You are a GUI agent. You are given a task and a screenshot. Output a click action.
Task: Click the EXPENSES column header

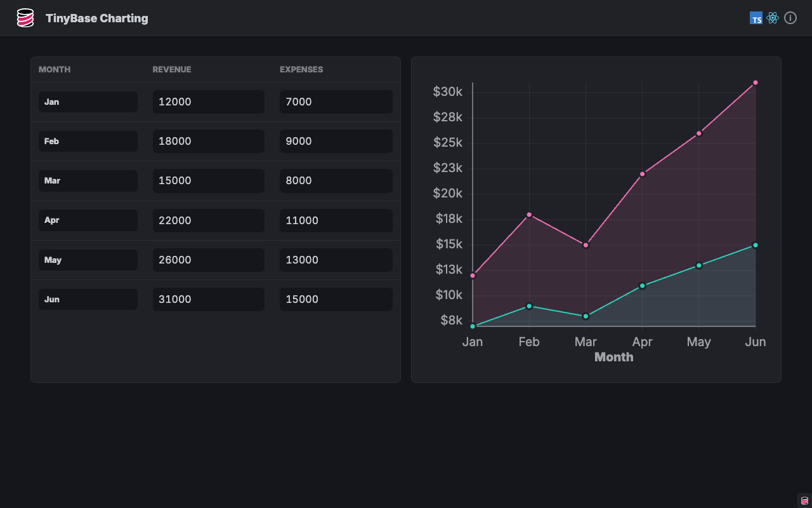(301, 69)
